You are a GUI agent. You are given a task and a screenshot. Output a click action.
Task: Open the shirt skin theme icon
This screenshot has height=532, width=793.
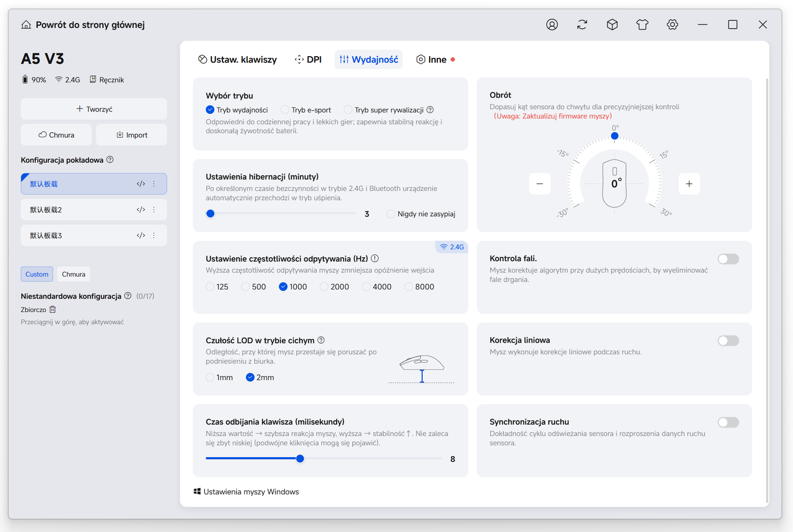pyautogui.click(x=642, y=24)
